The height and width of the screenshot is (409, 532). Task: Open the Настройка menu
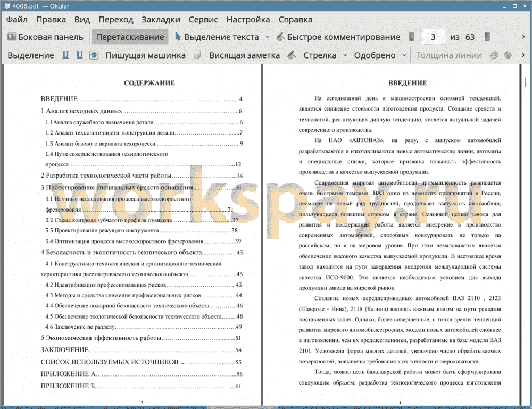(248, 20)
